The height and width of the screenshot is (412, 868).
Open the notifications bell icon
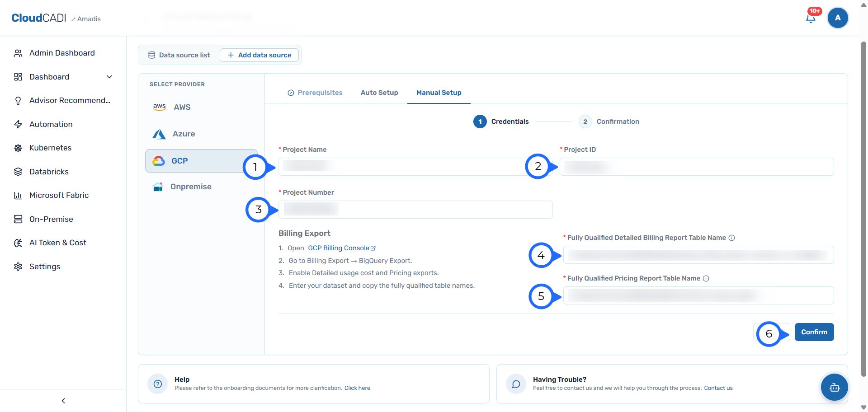click(811, 18)
